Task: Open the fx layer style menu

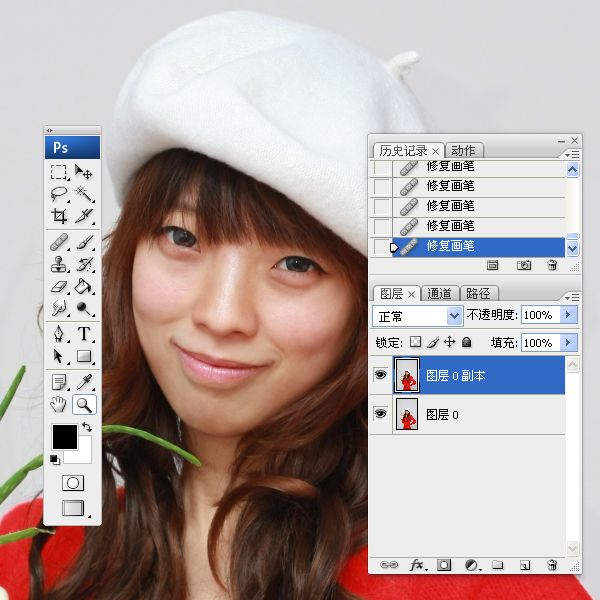Action: click(x=417, y=565)
